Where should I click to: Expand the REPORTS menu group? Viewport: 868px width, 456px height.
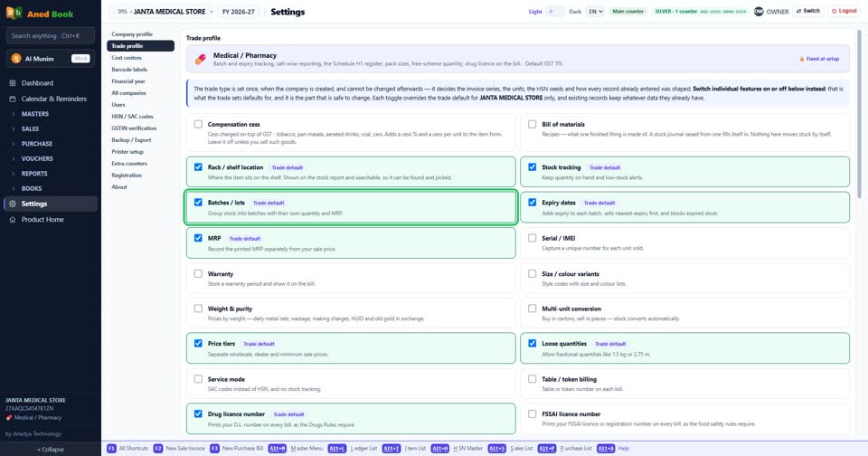pyautogui.click(x=49, y=174)
